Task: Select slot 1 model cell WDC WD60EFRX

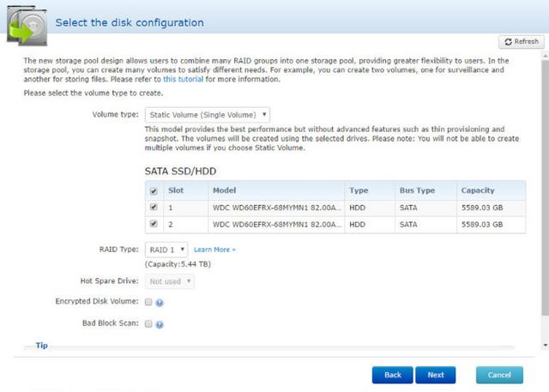Action: pos(276,208)
